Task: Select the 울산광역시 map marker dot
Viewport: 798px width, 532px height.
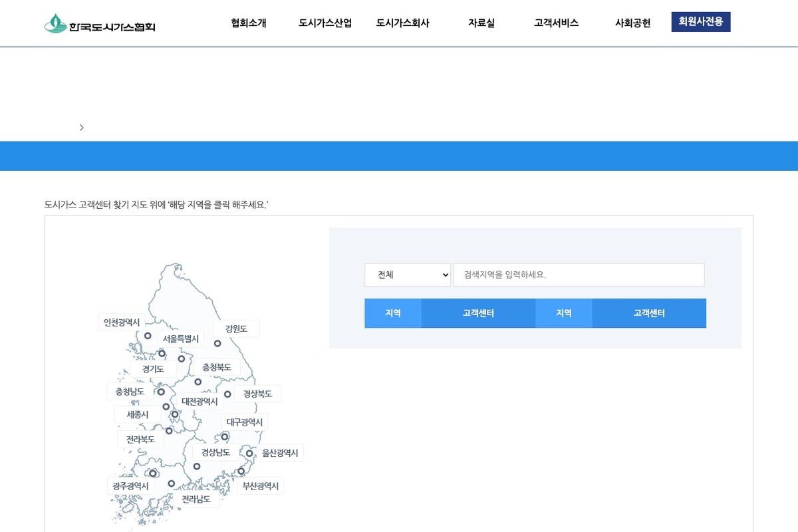Action: point(249,454)
